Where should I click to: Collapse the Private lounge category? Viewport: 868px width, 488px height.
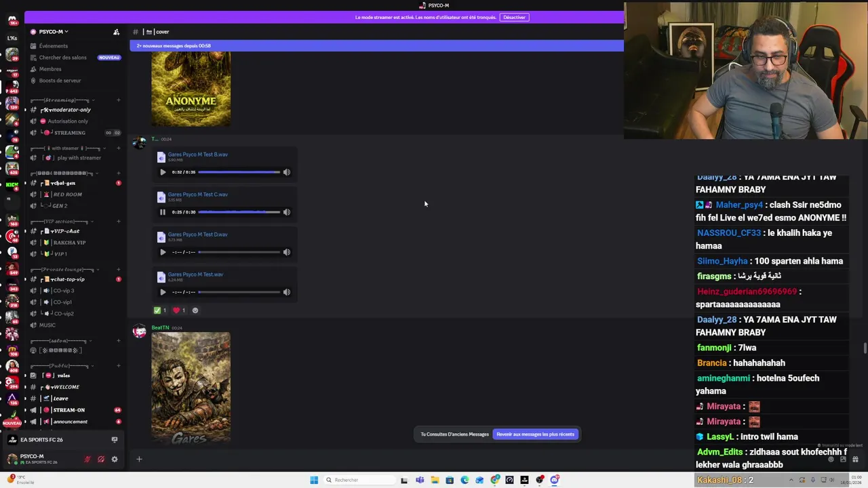[66, 270]
